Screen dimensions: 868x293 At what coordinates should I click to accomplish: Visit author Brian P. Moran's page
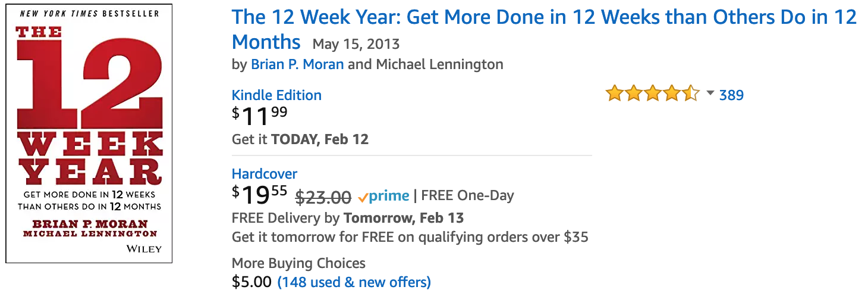tap(297, 64)
